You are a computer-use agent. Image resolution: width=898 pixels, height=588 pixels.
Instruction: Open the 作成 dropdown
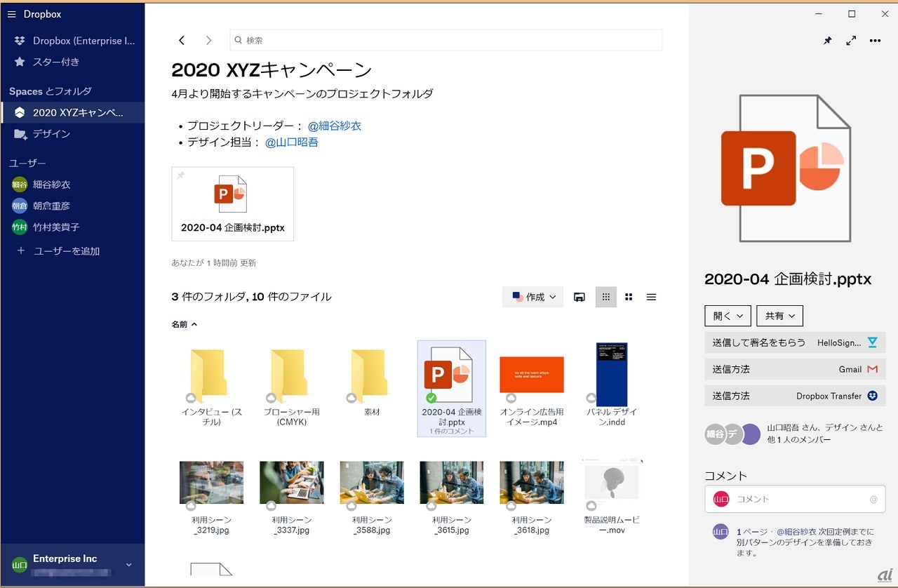coord(533,298)
